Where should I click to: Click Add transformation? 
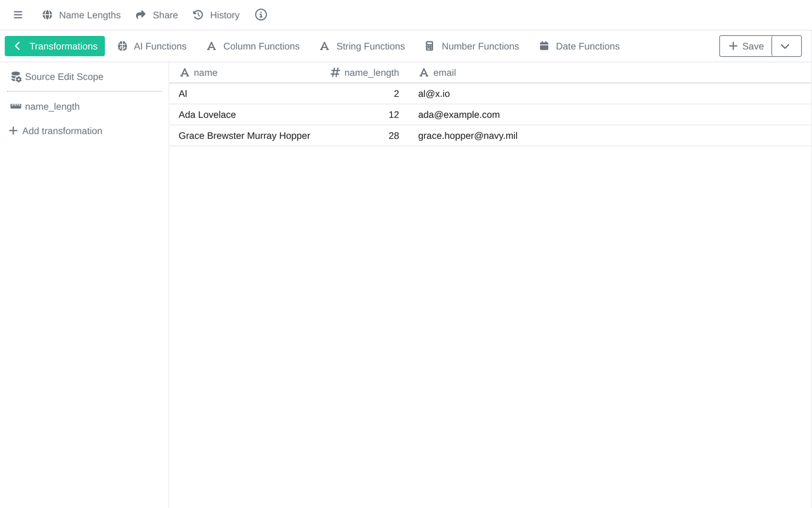click(x=55, y=131)
